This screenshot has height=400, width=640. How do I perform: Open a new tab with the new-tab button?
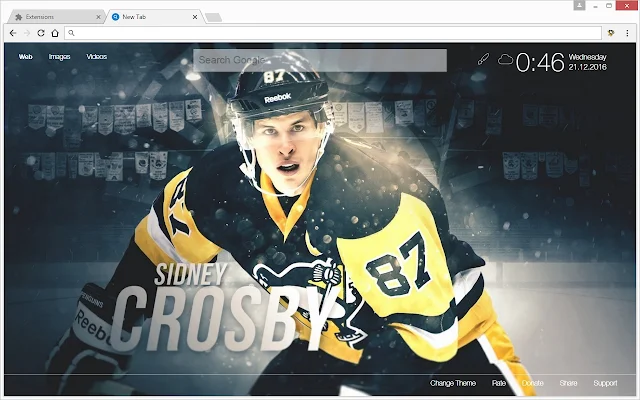tap(213, 17)
